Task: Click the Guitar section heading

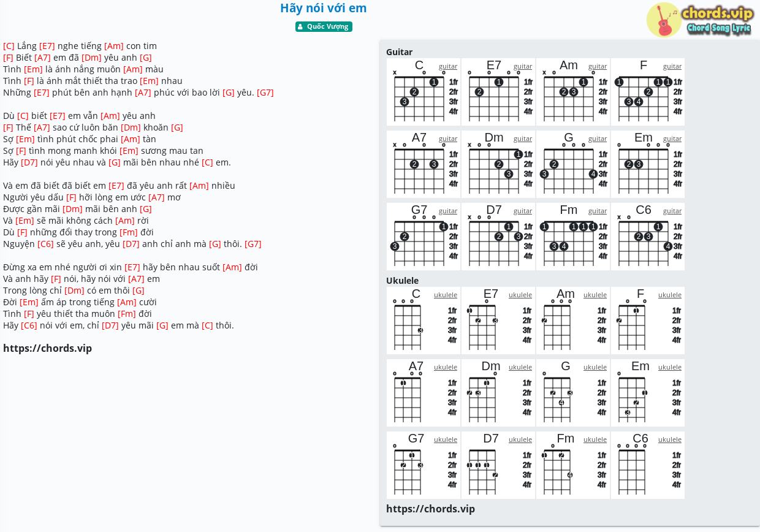Action: coord(399,52)
